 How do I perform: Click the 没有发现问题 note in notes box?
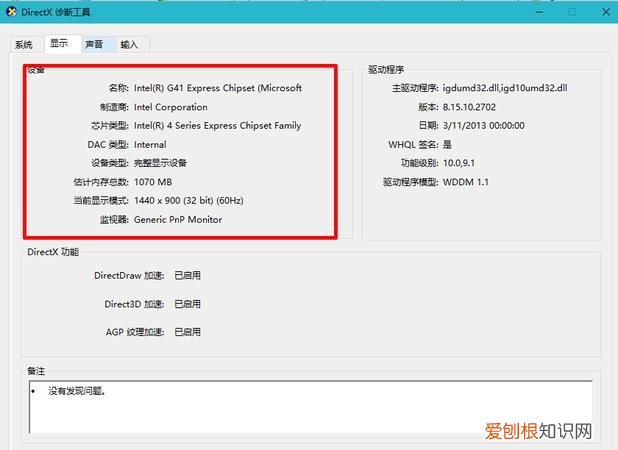click(76, 391)
